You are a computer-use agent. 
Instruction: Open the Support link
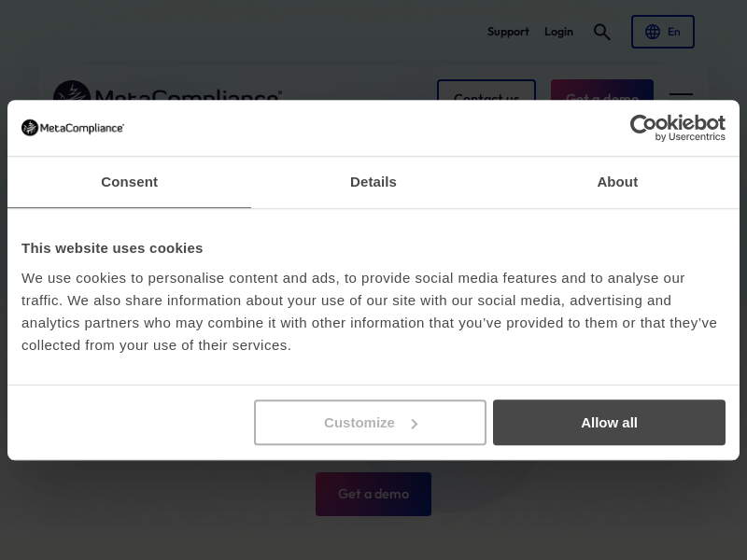click(x=508, y=32)
